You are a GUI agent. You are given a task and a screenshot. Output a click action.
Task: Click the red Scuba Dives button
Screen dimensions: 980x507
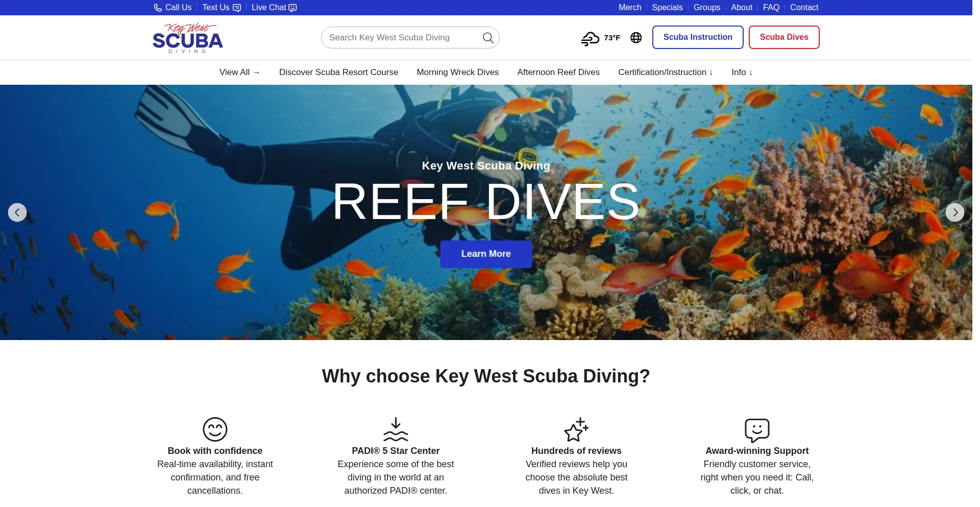point(783,37)
